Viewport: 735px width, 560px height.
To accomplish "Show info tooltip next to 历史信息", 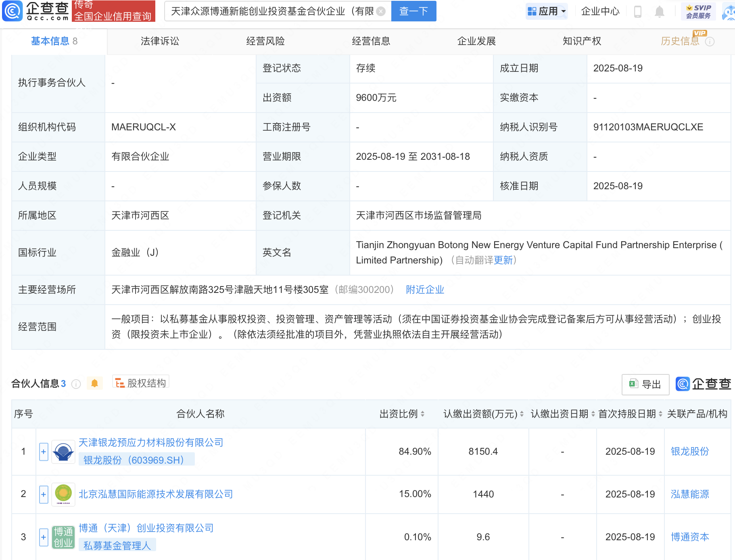I will (x=710, y=42).
